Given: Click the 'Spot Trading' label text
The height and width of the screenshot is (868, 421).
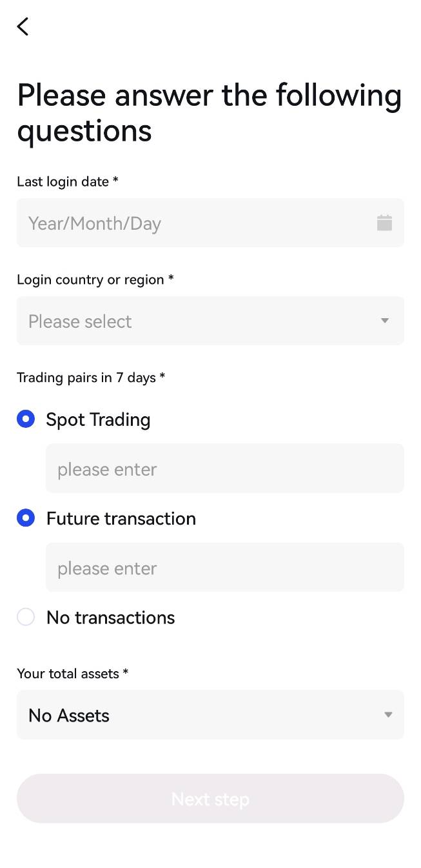Looking at the screenshot, I should (98, 419).
